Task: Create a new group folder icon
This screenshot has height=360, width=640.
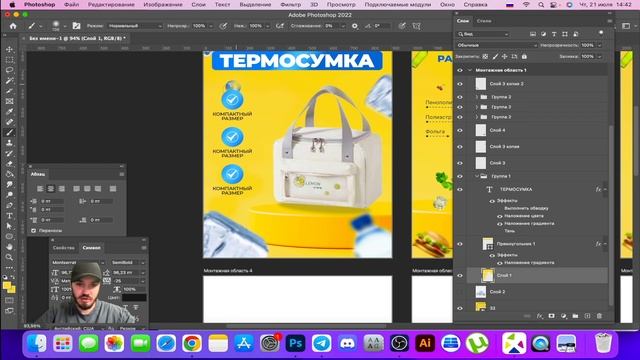Action: (x=575, y=316)
